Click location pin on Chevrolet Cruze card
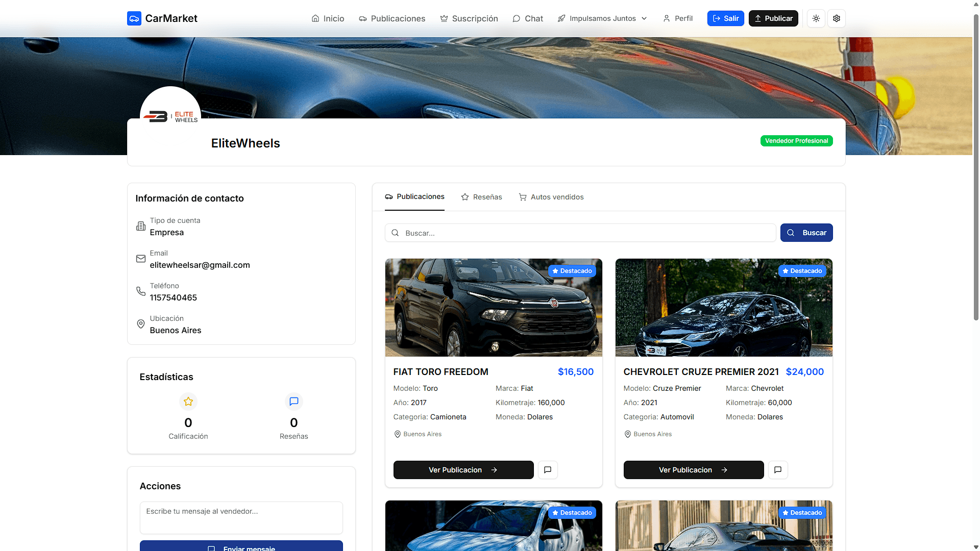The height and width of the screenshot is (551, 980). click(x=628, y=434)
